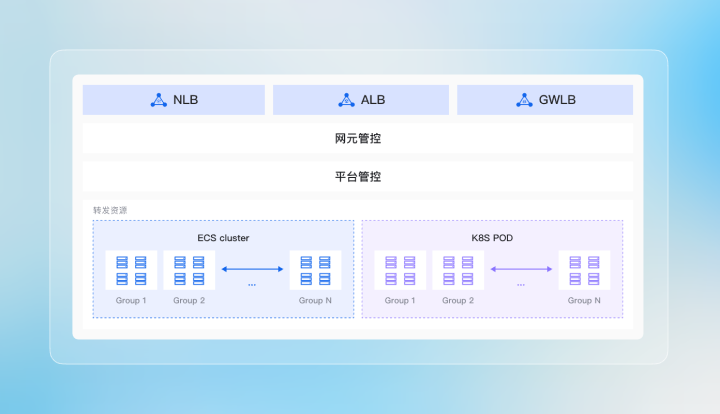Screen dimensions: 720x414
Task: Click the ellipsis under the blue ECS arrow
Action: coord(252,285)
